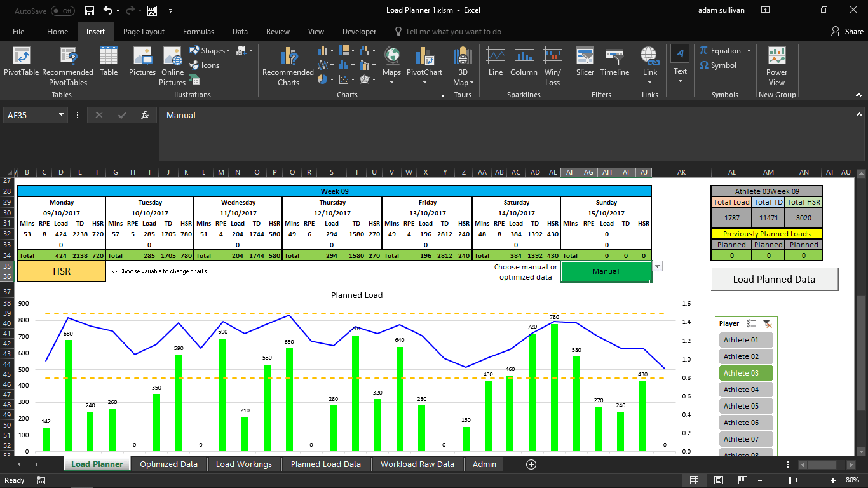The height and width of the screenshot is (488, 868).
Task: Click the Save icon in the title bar
Action: pos(90,11)
